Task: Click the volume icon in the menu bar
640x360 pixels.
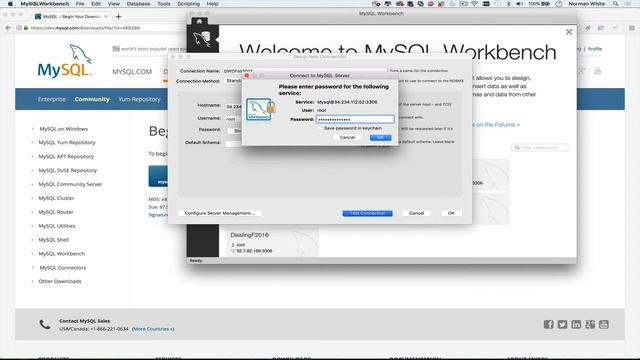Action: tap(519, 4)
